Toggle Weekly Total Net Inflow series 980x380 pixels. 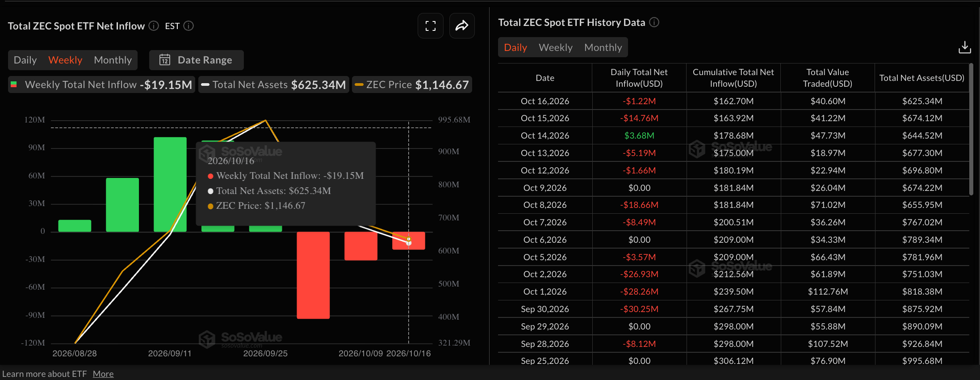point(101,84)
